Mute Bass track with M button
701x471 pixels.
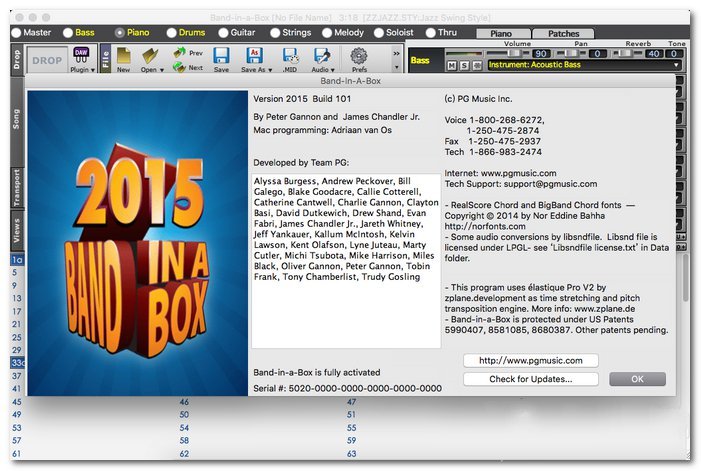coord(452,66)
